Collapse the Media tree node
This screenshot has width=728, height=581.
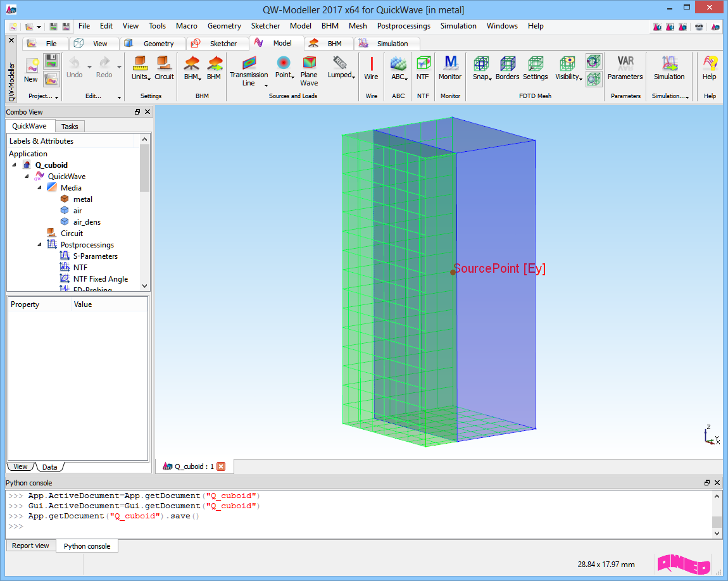point(39,187)
